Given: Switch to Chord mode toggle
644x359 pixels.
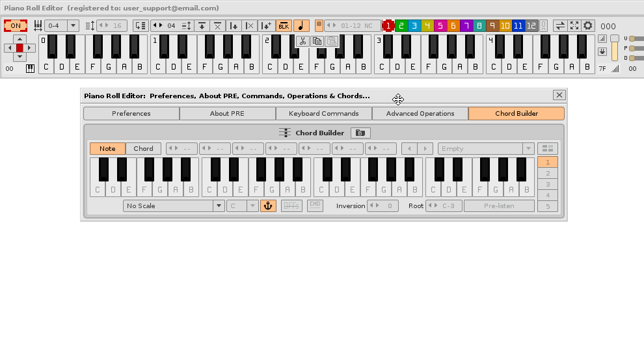Looking at the screenshot, I should click(x=143, y=149).
